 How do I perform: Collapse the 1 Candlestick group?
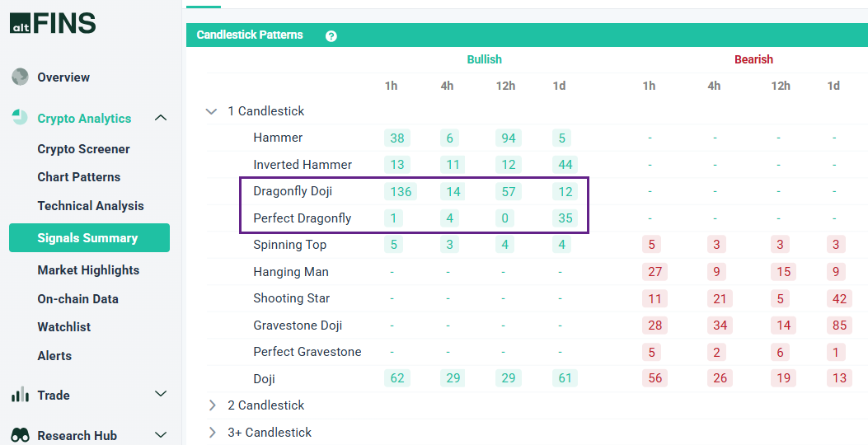(212, 111)
